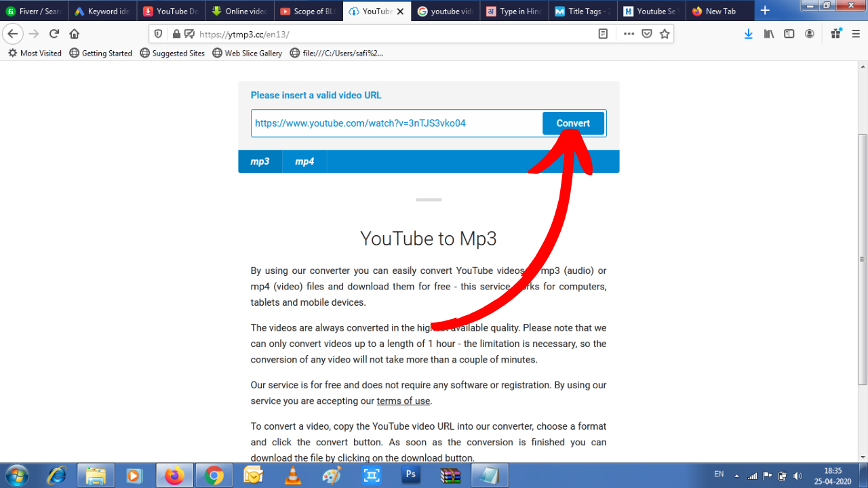This screenshot has height=488, width=868.
Task: Open the Suggested Sites bookmark
Action: tap(172, 53)
